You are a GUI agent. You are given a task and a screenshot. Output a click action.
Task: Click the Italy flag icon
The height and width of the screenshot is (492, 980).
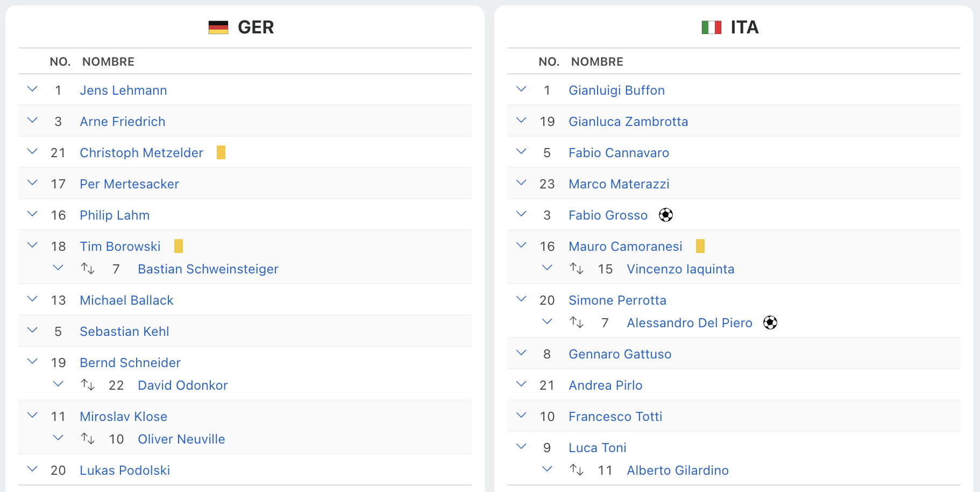(x=711, y=27)
